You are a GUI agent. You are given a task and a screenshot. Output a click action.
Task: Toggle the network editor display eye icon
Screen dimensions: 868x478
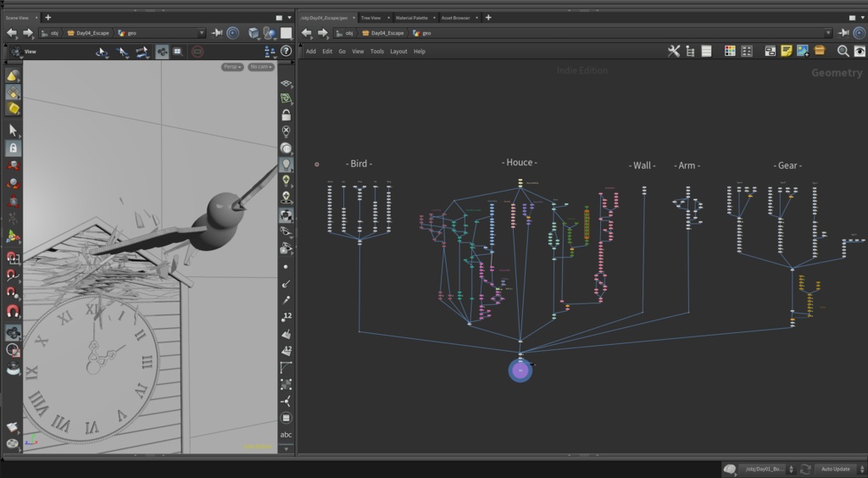click(x=860, y=52)
